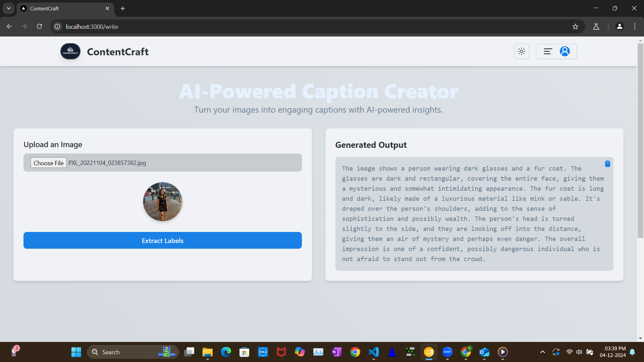The image size is (644, 362).
Task: Open Chrome three-dot menu
Action: (x=635, y=26)
